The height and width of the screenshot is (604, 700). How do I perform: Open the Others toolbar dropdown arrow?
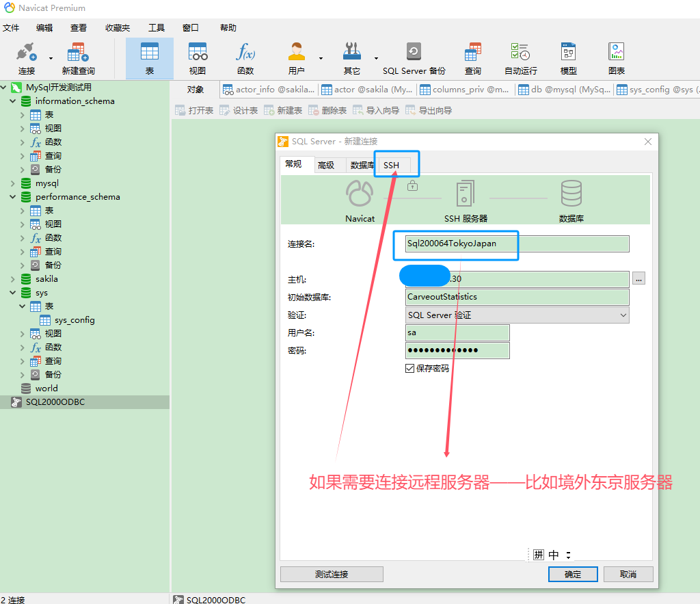tap(376, 59)
